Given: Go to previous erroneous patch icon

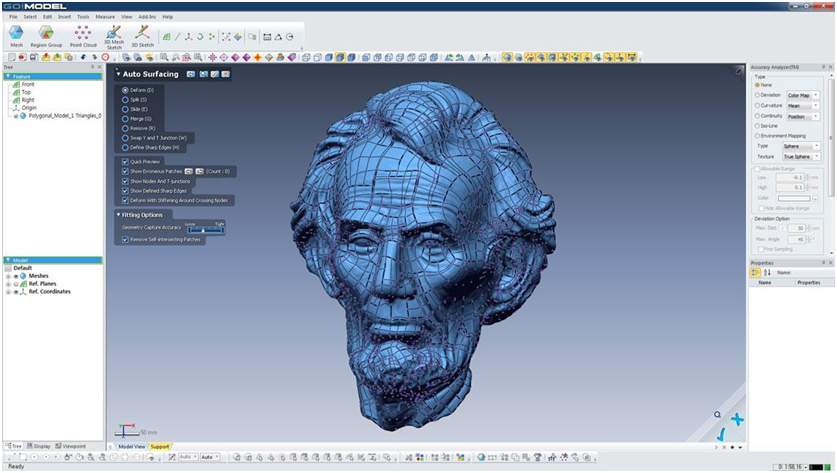Looking at the screenshot, I should (188, 171).
